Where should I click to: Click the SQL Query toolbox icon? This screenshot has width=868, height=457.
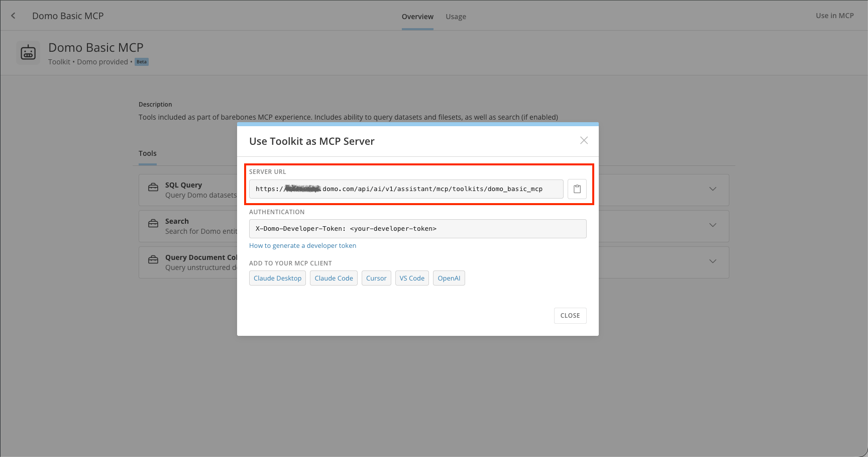click(x=153, y=188)
